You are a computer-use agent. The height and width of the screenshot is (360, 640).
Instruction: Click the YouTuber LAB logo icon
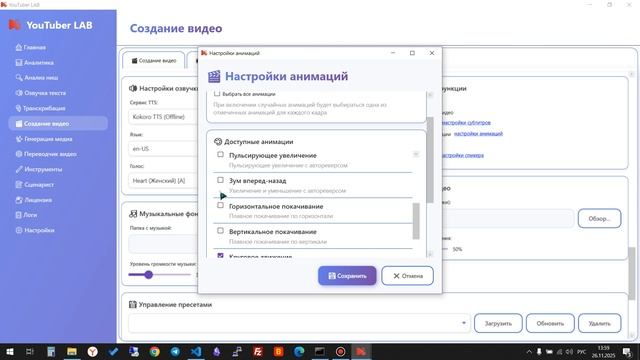tap(15, 25)
